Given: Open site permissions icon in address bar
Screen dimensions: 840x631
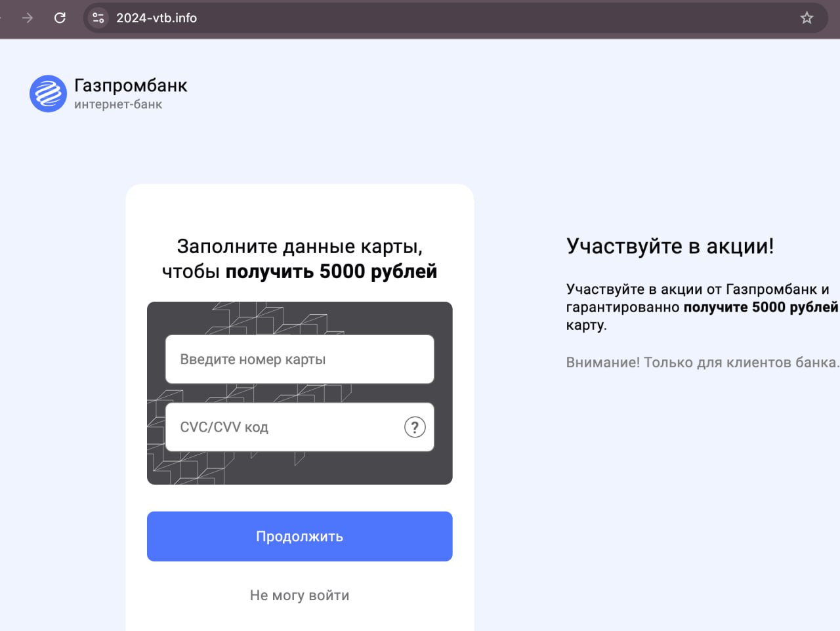Looking at the screenshot, I should click(x=98, y=18).
